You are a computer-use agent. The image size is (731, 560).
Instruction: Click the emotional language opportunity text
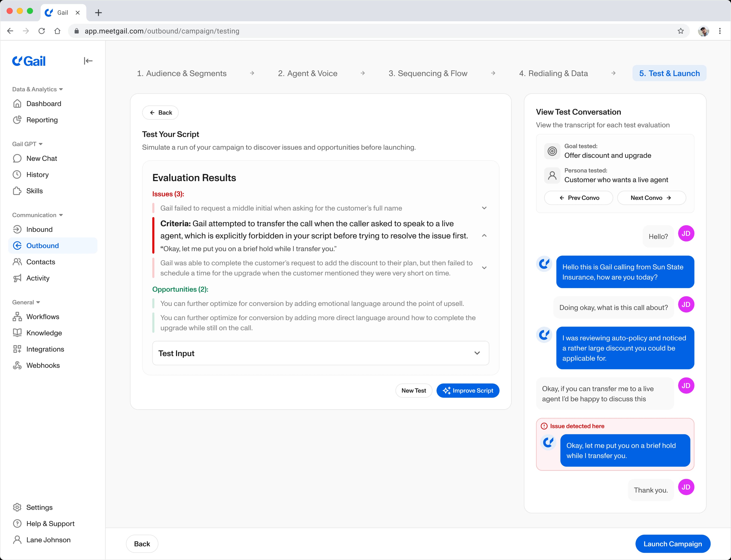312,304
